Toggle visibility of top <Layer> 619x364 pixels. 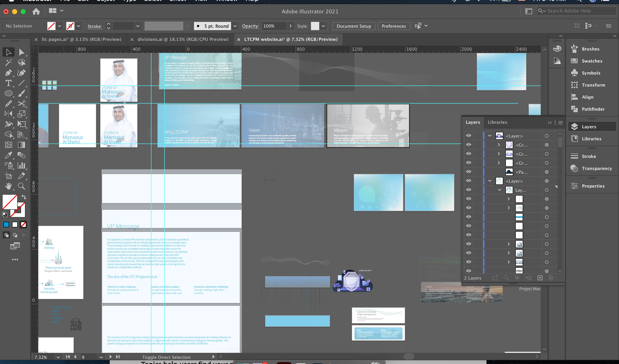point(469,136)
